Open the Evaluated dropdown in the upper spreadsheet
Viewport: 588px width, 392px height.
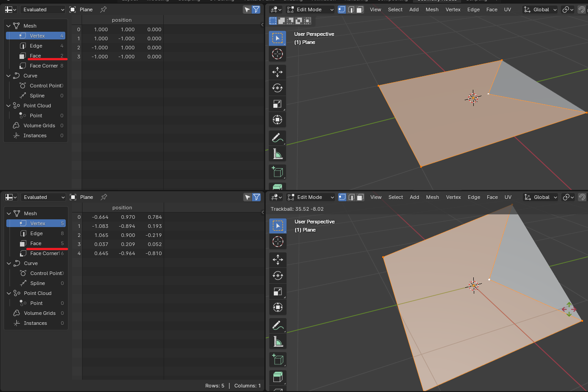[43, 10]
